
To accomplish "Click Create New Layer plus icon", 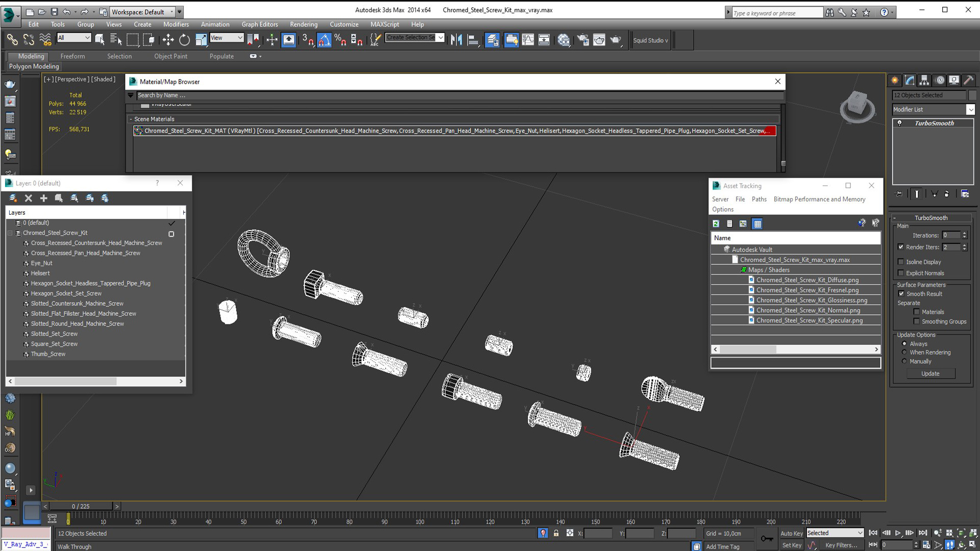I will pyautogui.click(x=43, y=198).
